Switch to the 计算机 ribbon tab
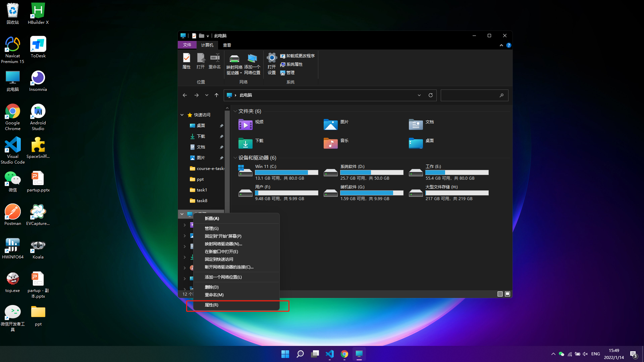The width and height of the screenshot is (644, 362). 207,45
